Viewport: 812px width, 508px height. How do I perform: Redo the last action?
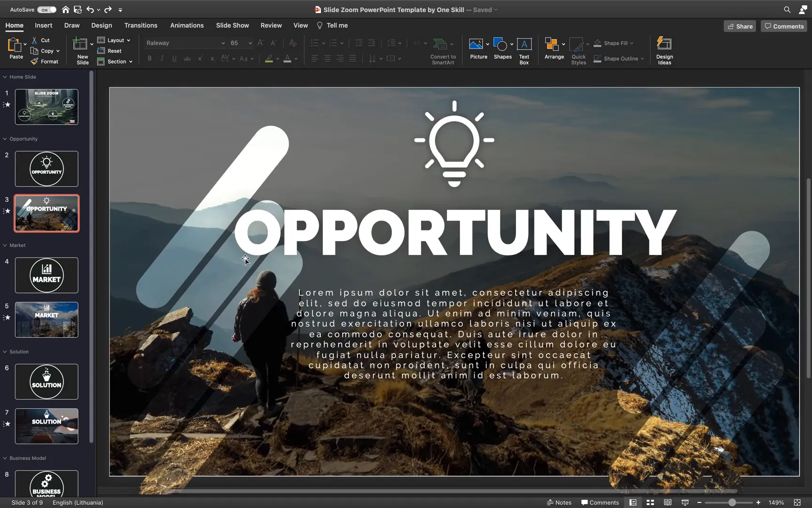pos(108,9)
